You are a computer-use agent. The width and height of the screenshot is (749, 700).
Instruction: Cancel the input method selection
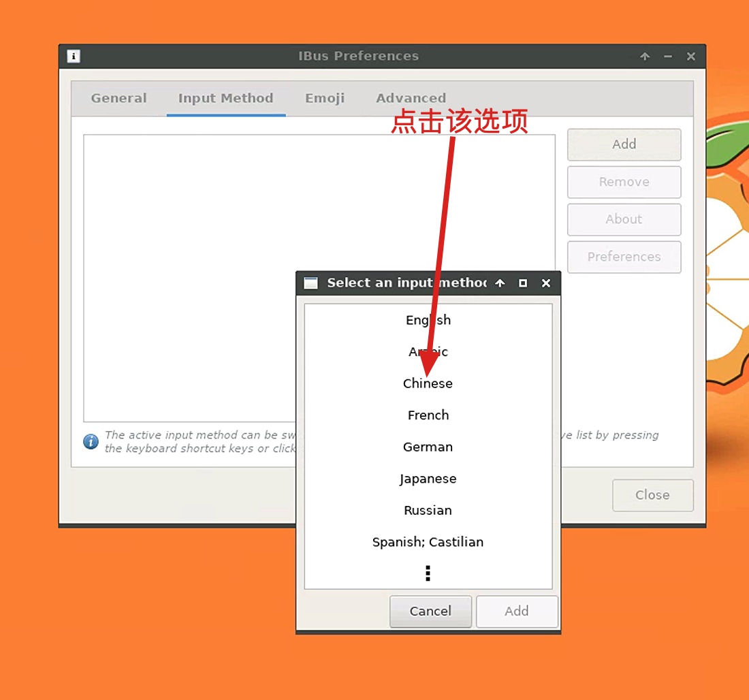430,611
